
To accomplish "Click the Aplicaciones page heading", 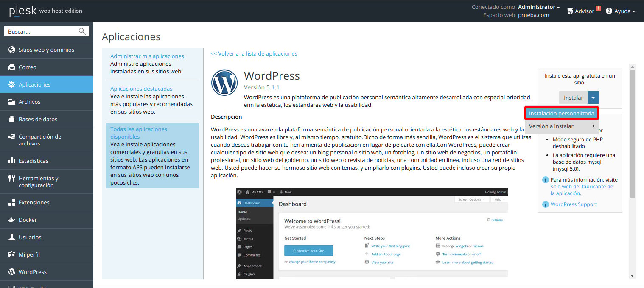I will (x=131, y=37).
